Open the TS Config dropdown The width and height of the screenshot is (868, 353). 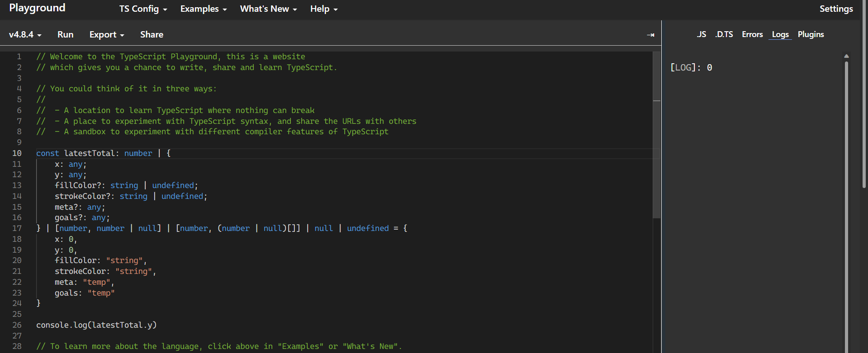[x=143, y=9]
